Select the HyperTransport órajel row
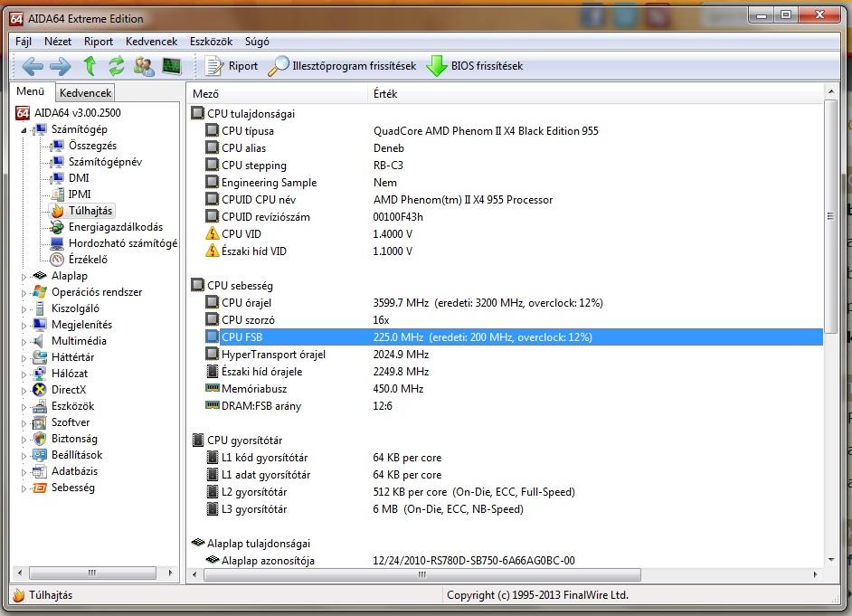 (x=514, y=355)
